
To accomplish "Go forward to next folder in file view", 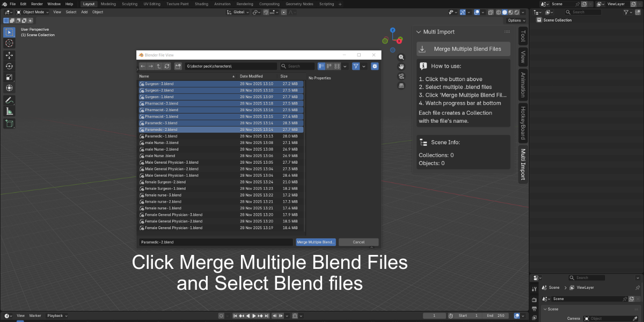I will click(151, 66).
